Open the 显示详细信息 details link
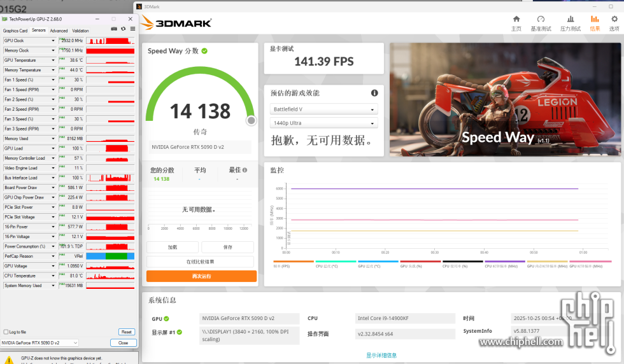The image size is (624, 364). [381, 355]
